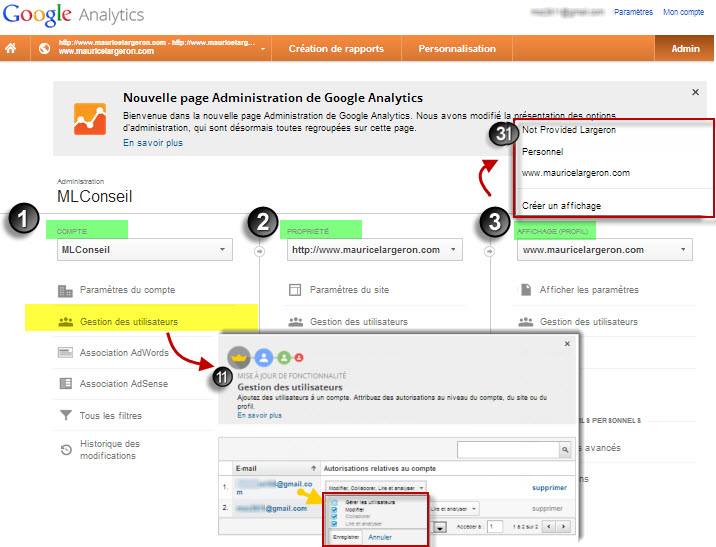
Task: Go to previous page of users
Action: tap(549, 526)
